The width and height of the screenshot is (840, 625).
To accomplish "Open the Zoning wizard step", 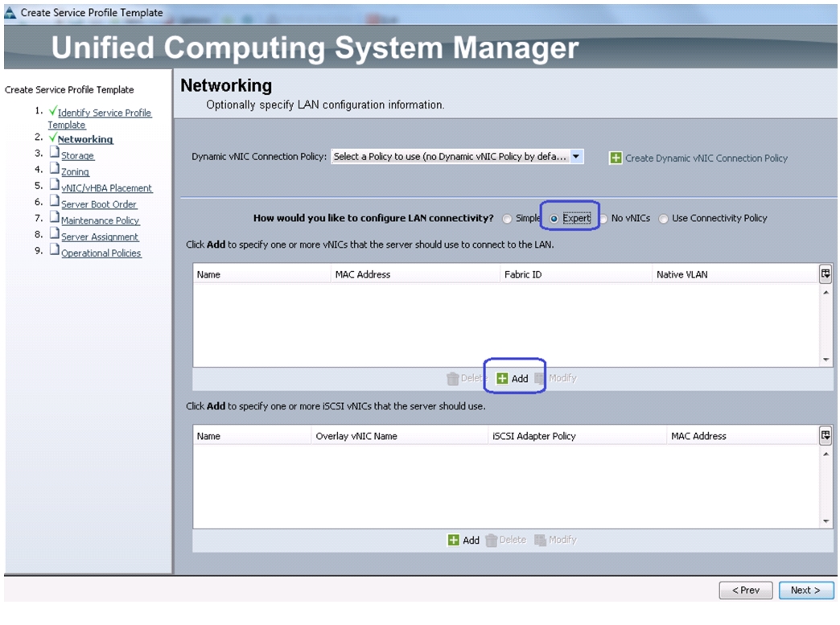I will tap(75, 172).
